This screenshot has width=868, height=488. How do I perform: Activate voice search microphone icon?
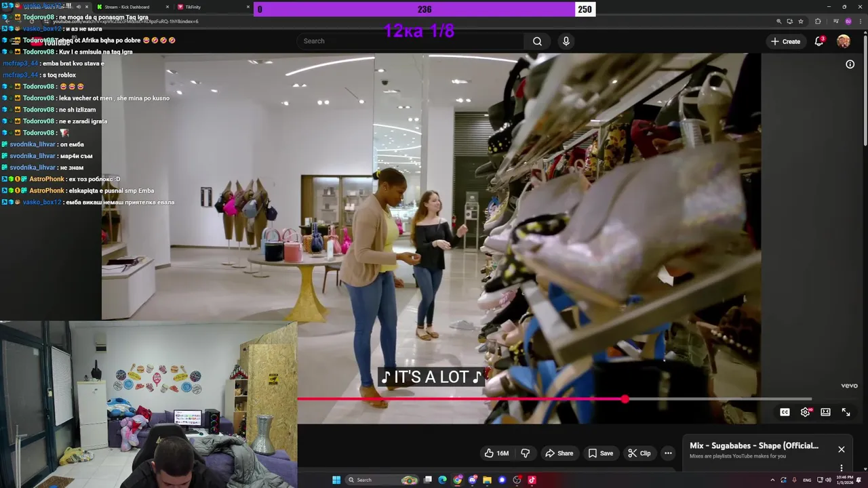pyautogui.click(x=566, y=41)
